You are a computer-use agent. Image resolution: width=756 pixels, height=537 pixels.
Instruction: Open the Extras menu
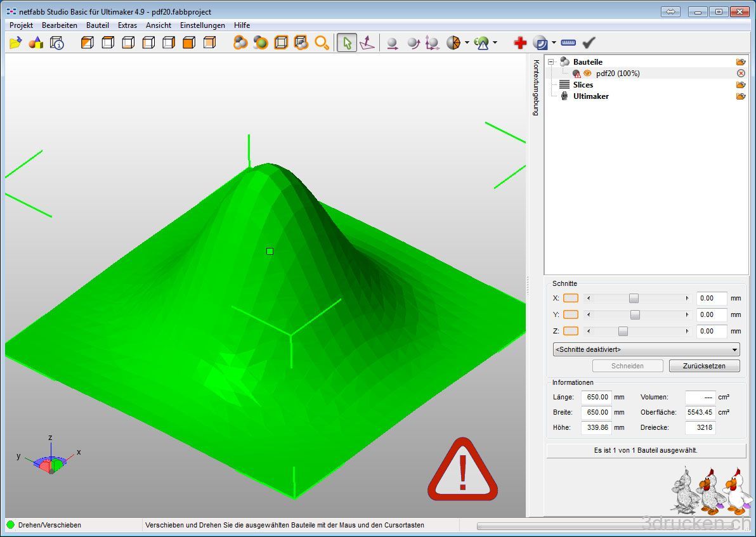(127, 25)
